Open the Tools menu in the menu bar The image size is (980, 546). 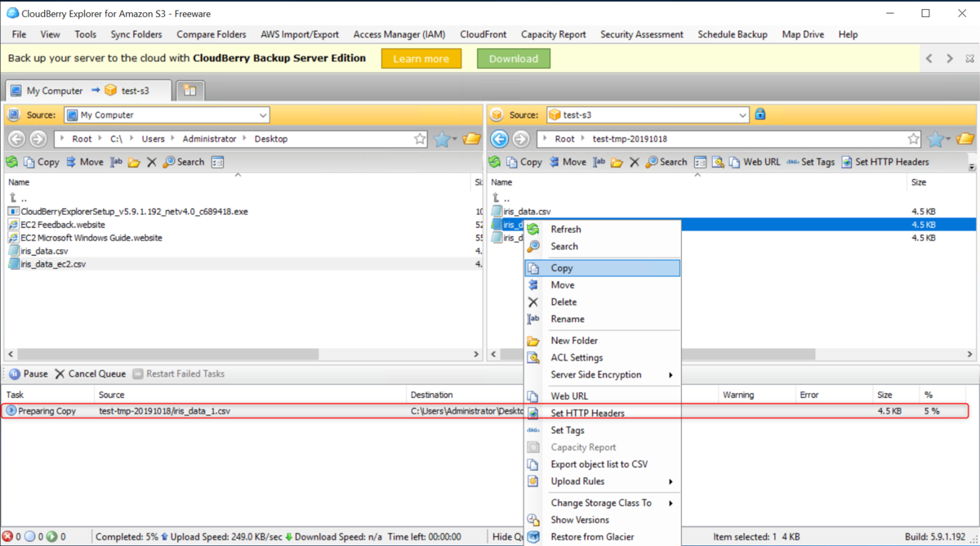pos(85,34)
